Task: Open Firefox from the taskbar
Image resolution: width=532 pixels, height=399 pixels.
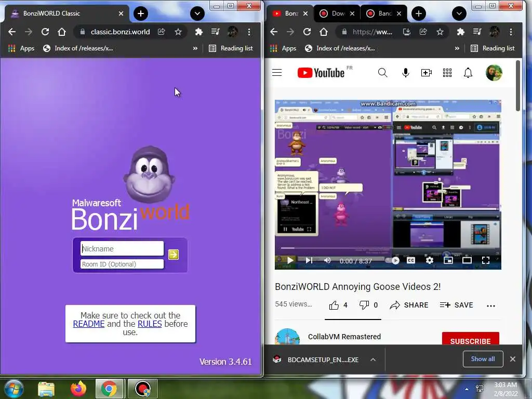Action: 78,389
